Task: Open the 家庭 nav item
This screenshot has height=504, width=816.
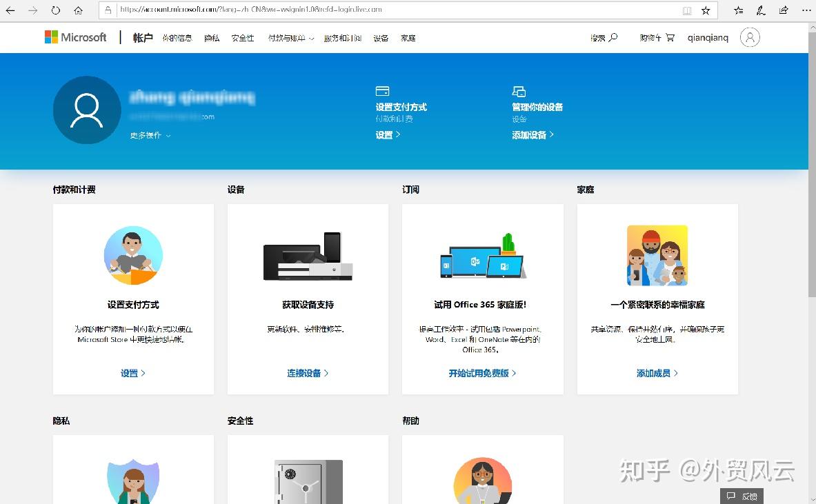Action: [x=408, y=38]
